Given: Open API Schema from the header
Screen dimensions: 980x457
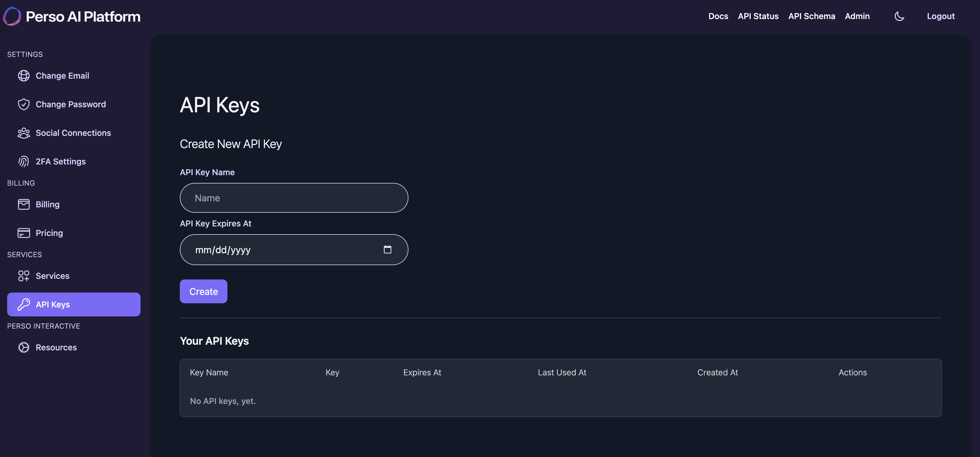Looking at the screenshot, I should (812, 16).
